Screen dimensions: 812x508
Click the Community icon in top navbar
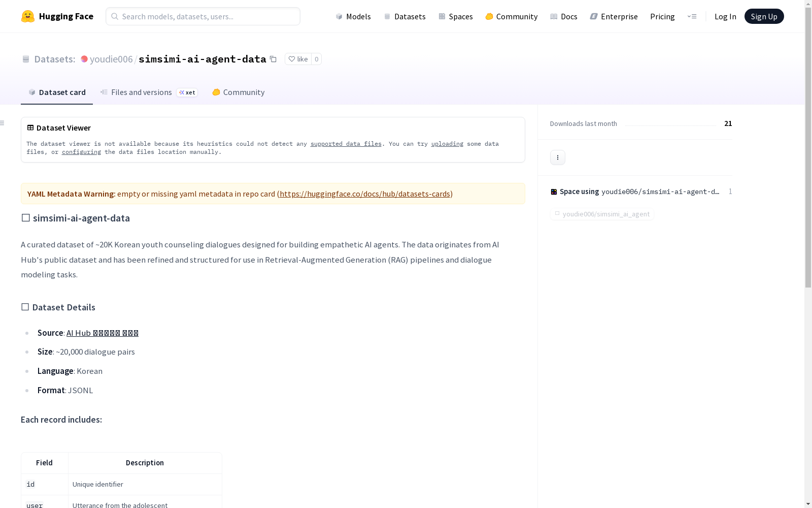tap(489, 16)
